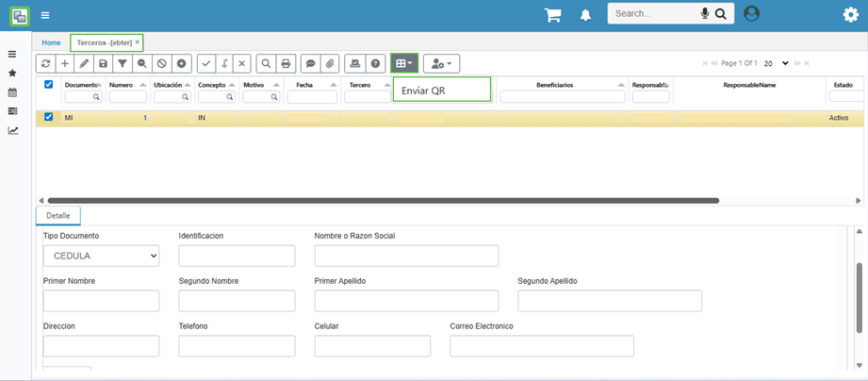Click the notifications bell icon
868x381 pixels.
[x=585, y=14]
